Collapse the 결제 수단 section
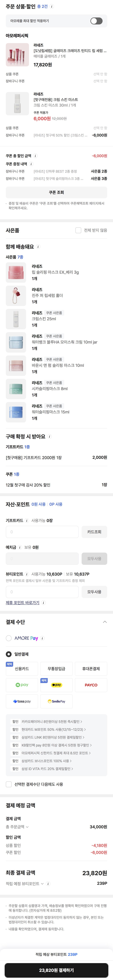The height and width of the screenshot is (980, 113). [x=105, y=622]
